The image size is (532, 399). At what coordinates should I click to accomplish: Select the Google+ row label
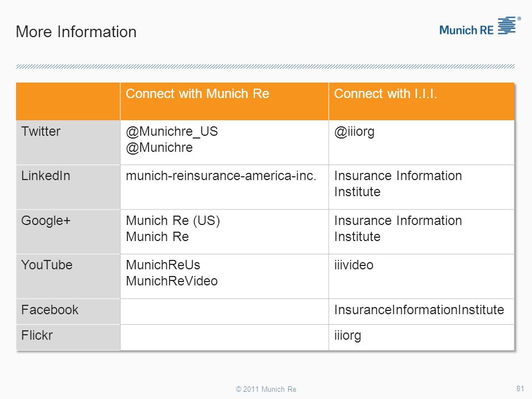point(46,221)
